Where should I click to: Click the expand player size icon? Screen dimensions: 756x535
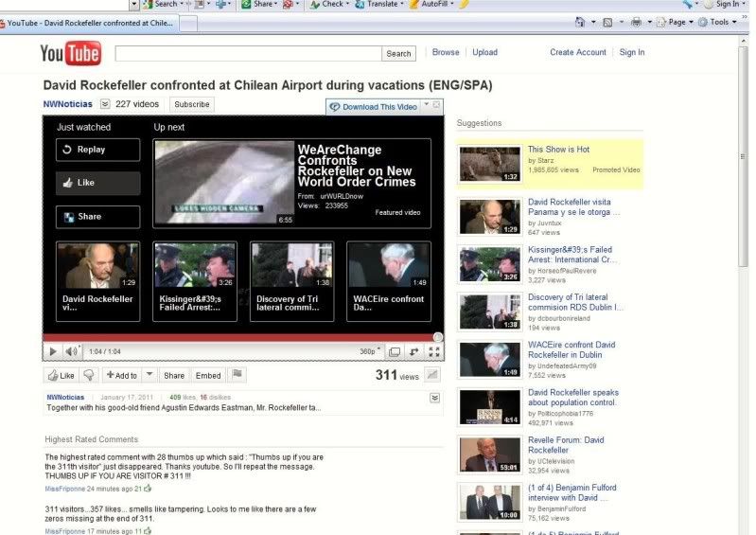pos(413,351)
